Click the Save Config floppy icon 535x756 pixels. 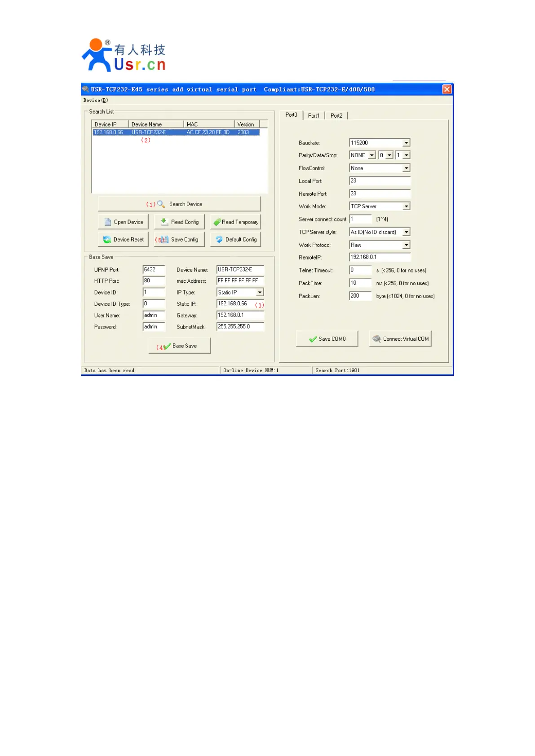click(164, 239)
